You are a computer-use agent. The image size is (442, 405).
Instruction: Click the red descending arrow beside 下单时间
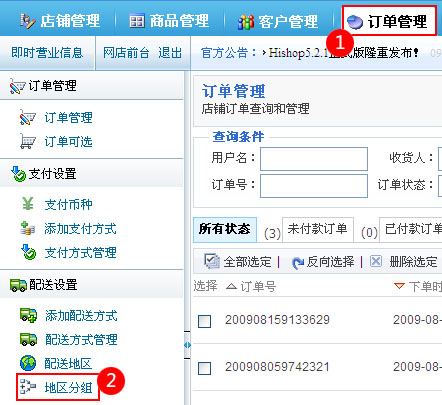click(x=399, y=286)
